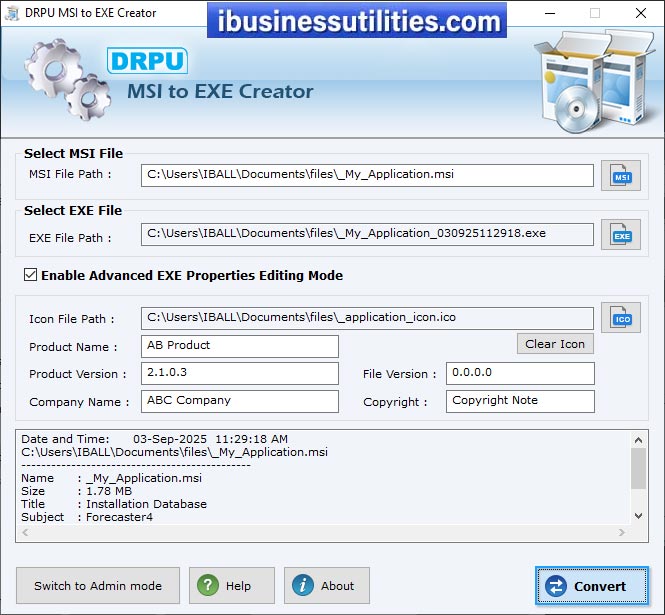Click the DRPU logo in header

(147, 61)
